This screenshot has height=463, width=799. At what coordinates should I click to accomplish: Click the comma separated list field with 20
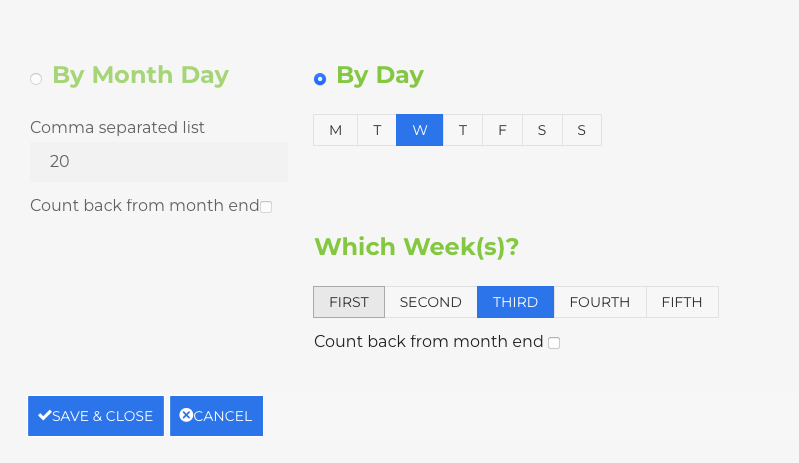tap(159, 162)
